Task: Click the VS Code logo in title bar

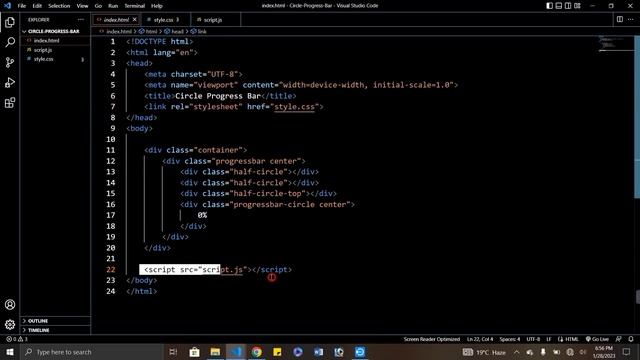Action: click(7, 6)
